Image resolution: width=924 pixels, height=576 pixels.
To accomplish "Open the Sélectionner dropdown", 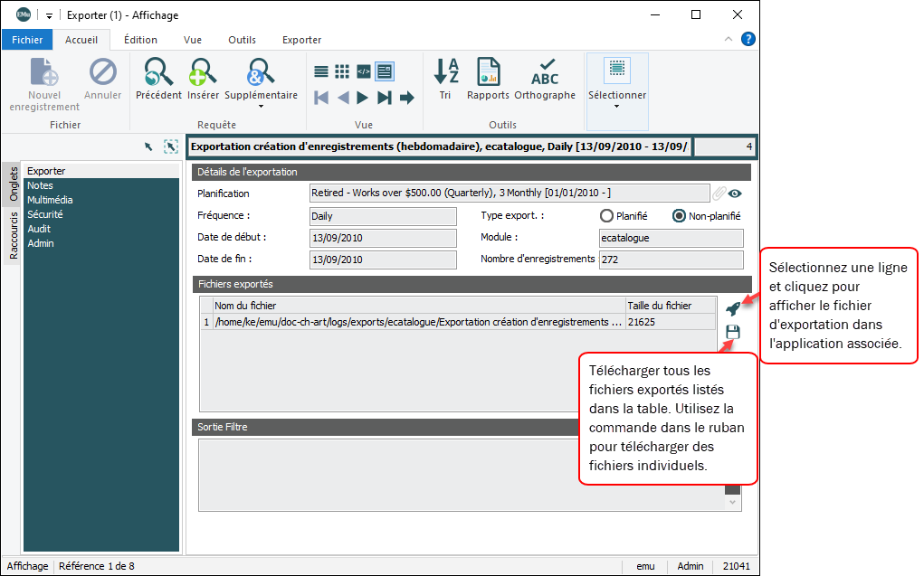I will pos(617,106).
